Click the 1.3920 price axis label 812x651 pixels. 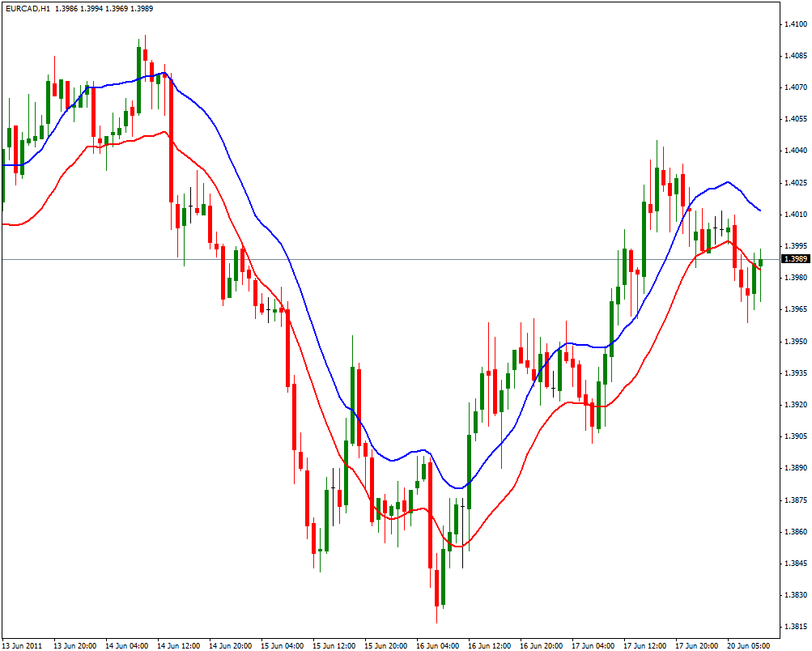click(x=796, y=405)
